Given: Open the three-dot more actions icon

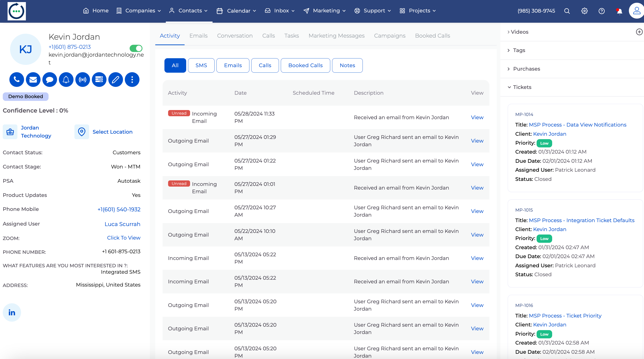Looking at the screenshot, I should pos(132,80).
